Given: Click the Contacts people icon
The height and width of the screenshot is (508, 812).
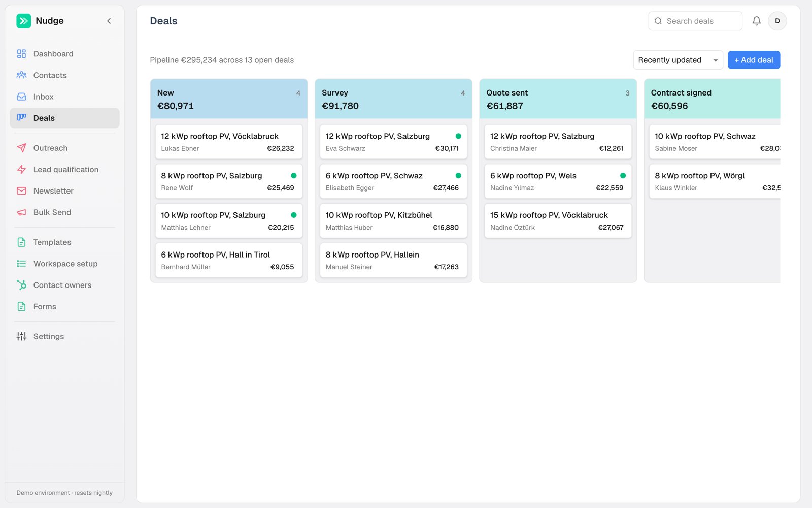Looking at the screenshot, I should coord(21,75).
